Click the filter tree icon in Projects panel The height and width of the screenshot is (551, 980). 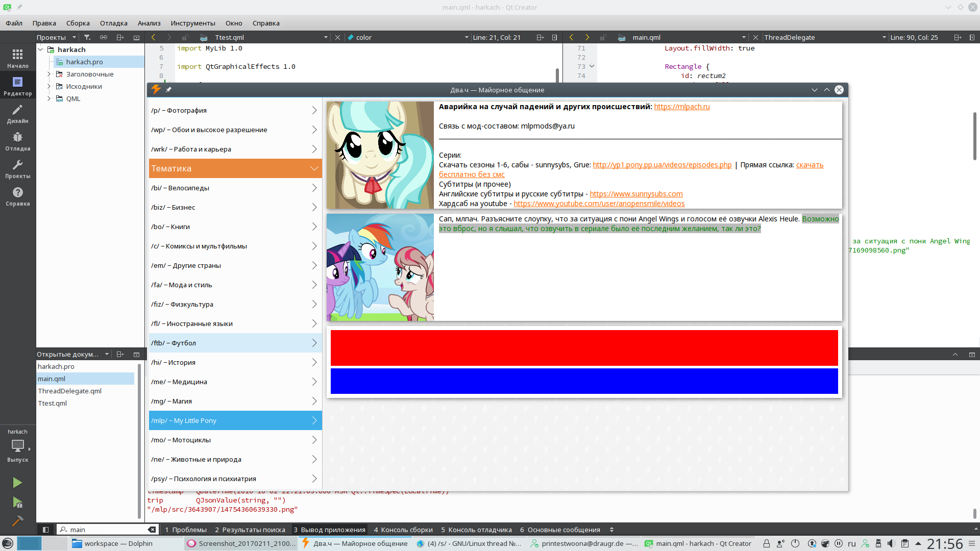pyautogui.click(x=87, y=37)
